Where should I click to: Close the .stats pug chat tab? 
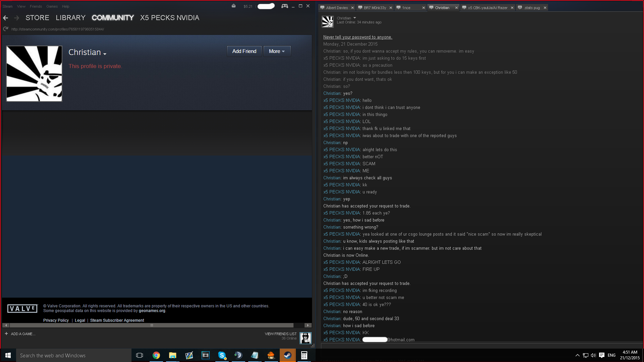tap(545, 8)
